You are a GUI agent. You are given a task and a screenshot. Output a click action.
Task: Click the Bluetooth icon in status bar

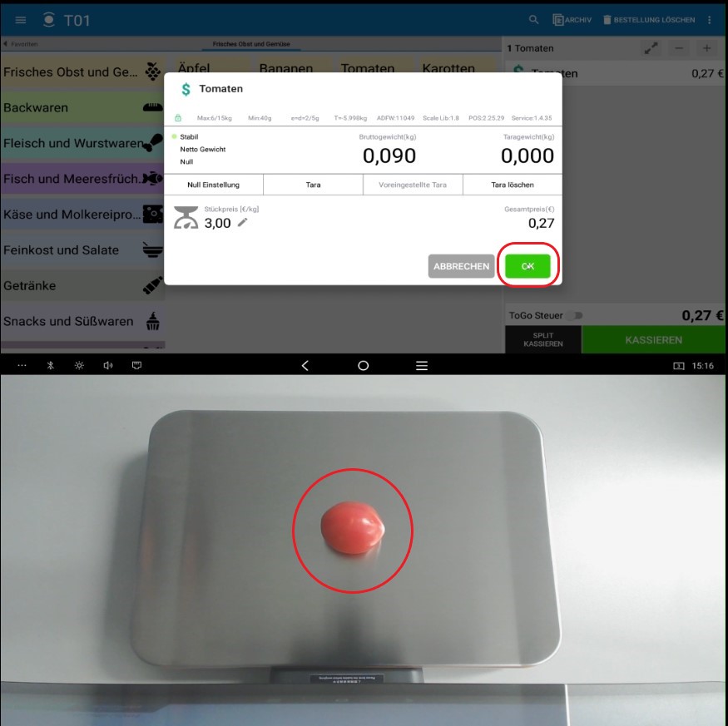50,365
